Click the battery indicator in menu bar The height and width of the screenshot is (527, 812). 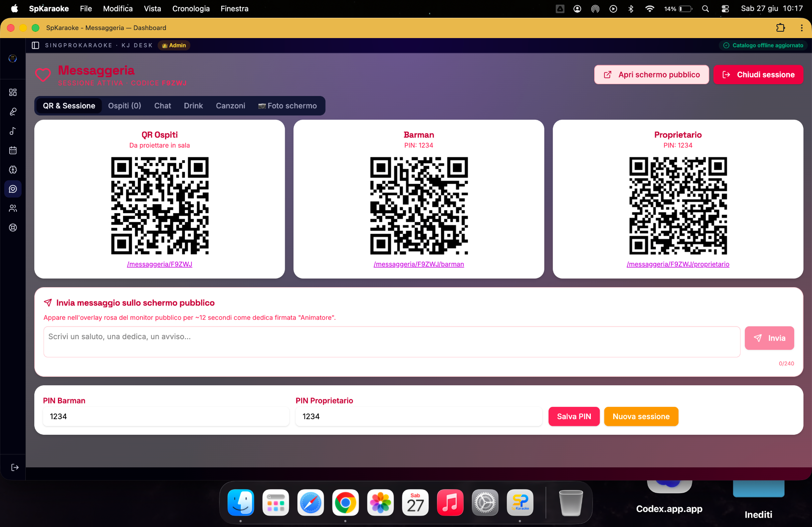point(678,8)
